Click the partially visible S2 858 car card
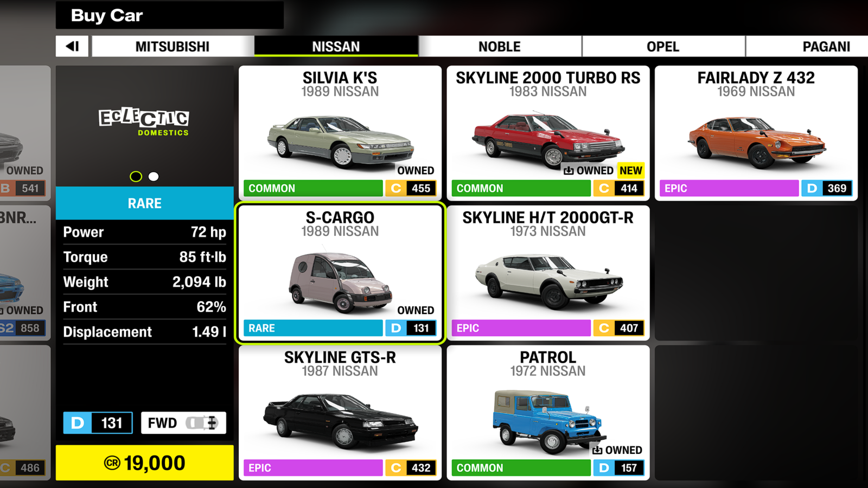868x488 pixels. pos(25,273)
